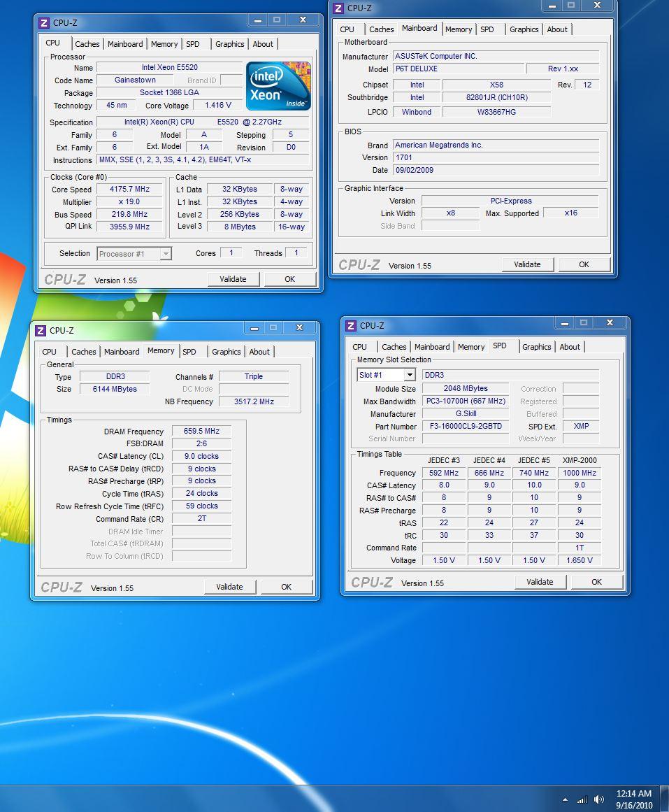Viewport: 669px width, 812px height.
Task: Click the DRAM Frequency value 659.5 MHz
Action: [x=201, y=432]
